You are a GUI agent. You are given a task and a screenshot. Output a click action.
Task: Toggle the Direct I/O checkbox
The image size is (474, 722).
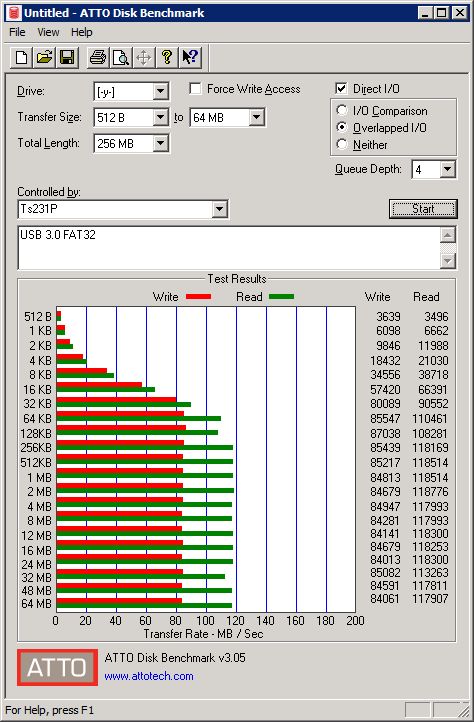(341, 88)
